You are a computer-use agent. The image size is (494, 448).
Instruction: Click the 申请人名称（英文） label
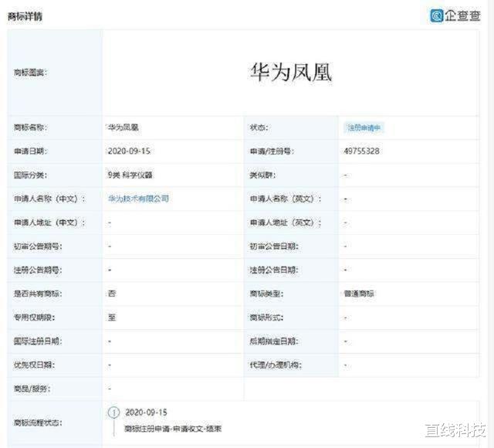click(286, 199)
